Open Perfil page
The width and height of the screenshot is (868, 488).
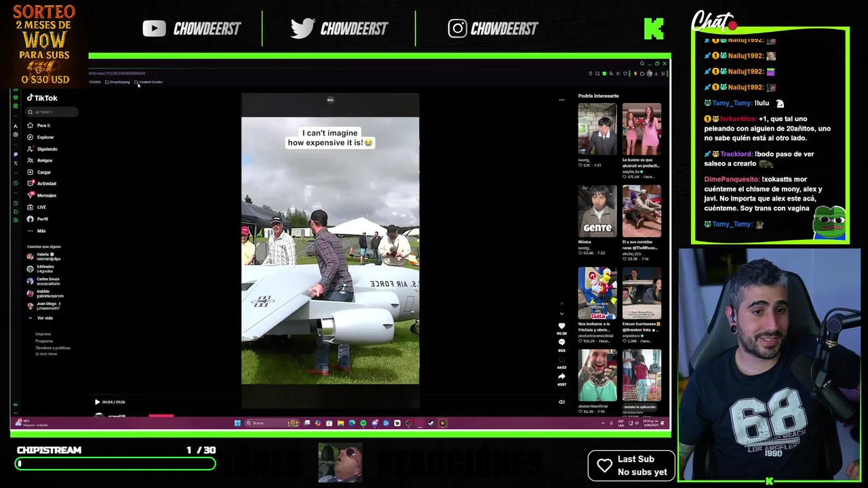point(38,219)
